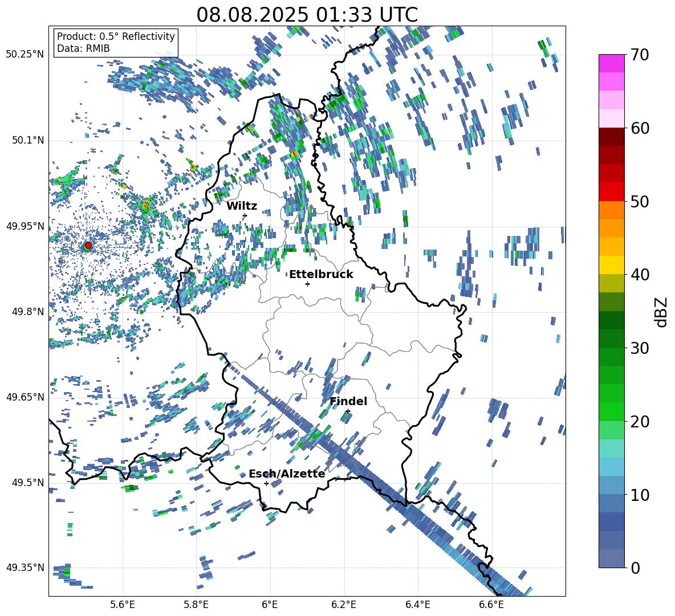Click the colorbar tick value 70

pos(639,55)
